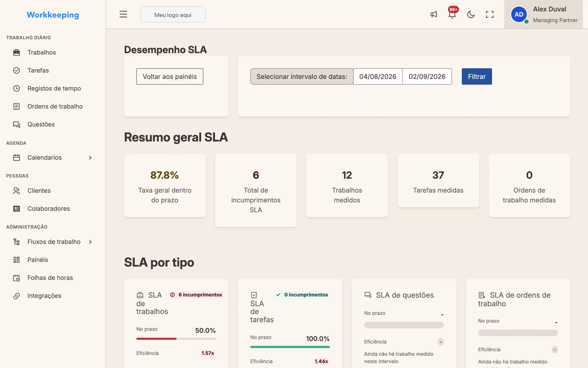Click the Clientes people icon
The width and height of the screenshot is (588, 368).
tap(17, 191)
